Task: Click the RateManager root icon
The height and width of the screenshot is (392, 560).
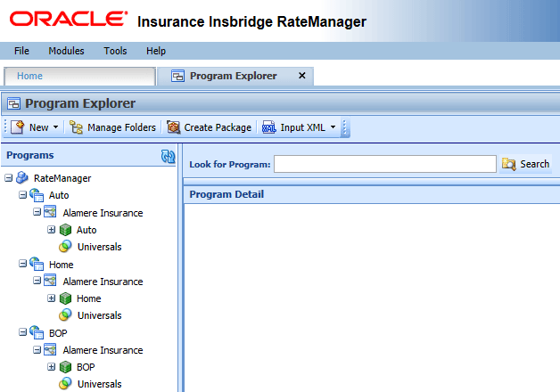Action: 22,177
